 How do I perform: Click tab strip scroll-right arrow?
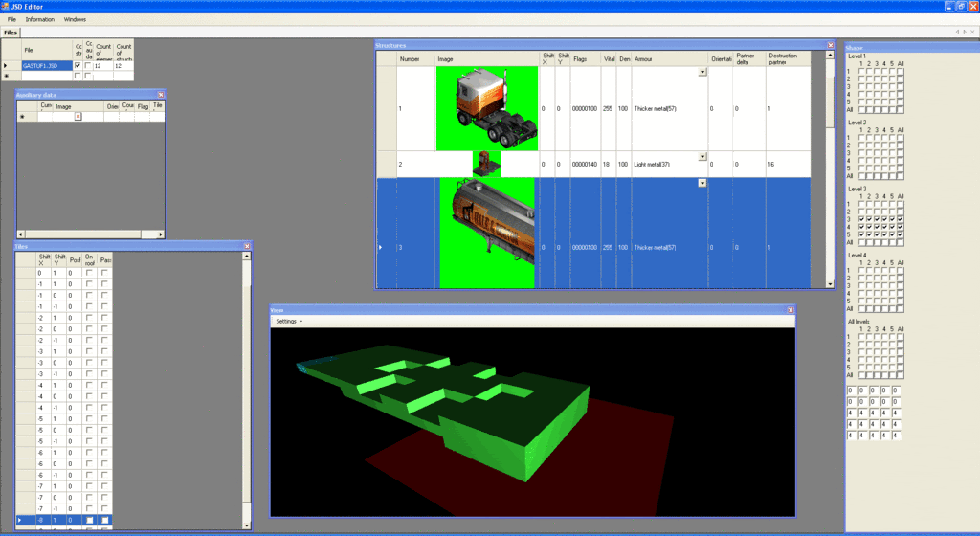pos(965,32)
